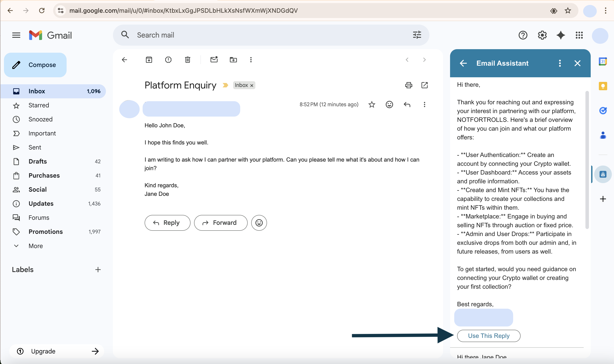Viewport: 614px width, 364px height.
Task: Move email to folder icon
Action: [233, 59]
